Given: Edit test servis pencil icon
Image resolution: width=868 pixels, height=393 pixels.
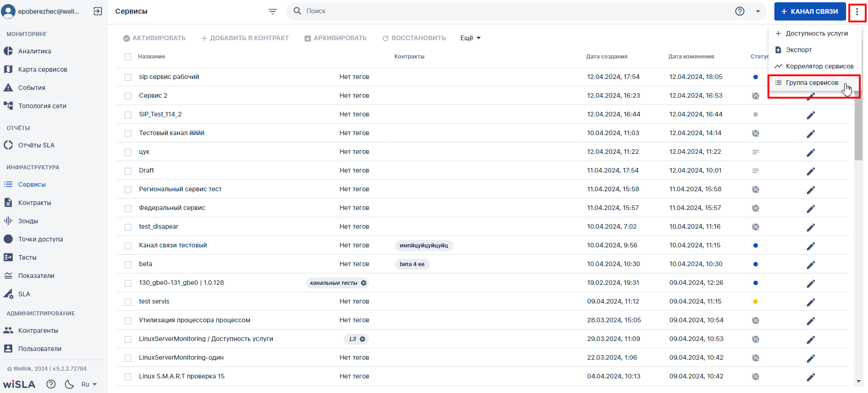Looking at the screenshot, I should coord(811,302).
